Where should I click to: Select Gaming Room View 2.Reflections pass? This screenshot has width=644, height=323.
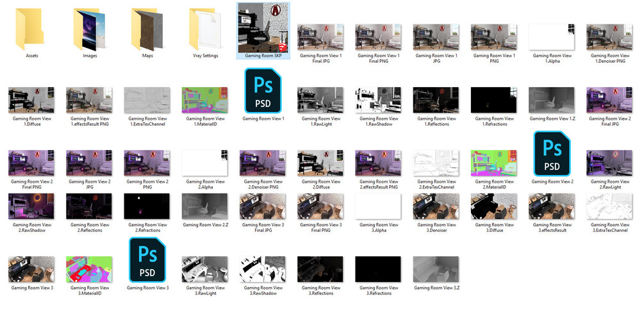coord(90,207)
